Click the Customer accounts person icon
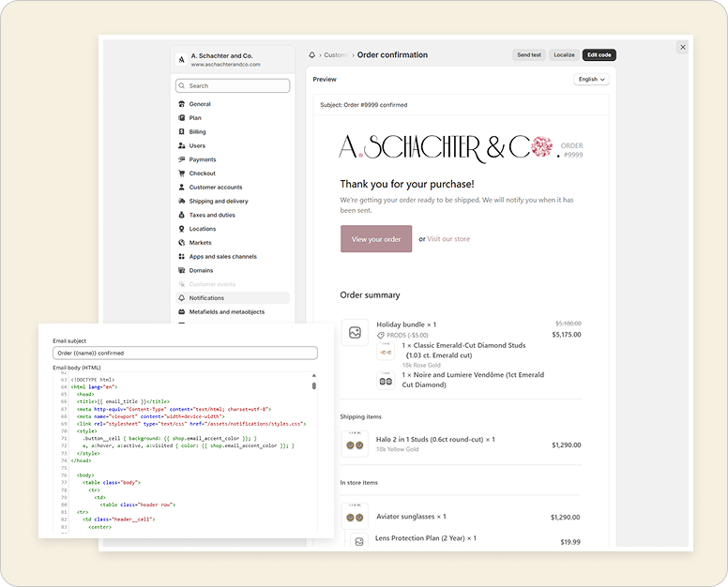The image size is (728, 587). pyautogui.click(x=182, y=187)
